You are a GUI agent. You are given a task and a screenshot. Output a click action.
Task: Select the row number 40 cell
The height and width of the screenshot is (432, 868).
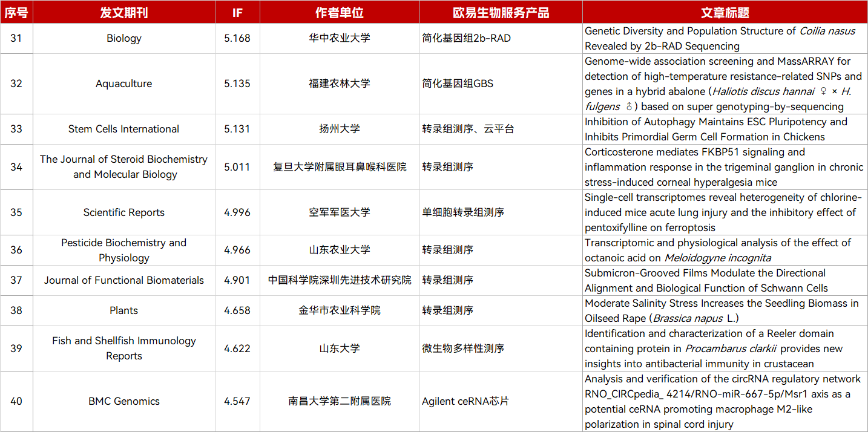[x=16, y=402]
